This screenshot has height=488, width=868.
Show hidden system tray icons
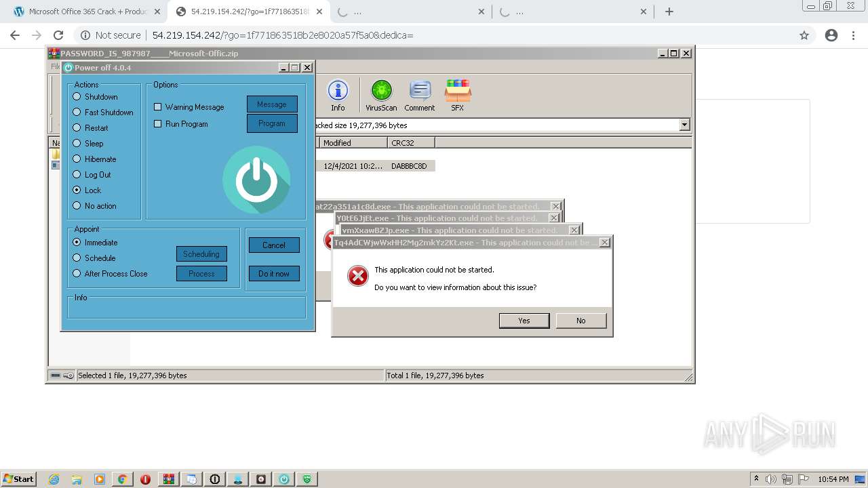756,479
